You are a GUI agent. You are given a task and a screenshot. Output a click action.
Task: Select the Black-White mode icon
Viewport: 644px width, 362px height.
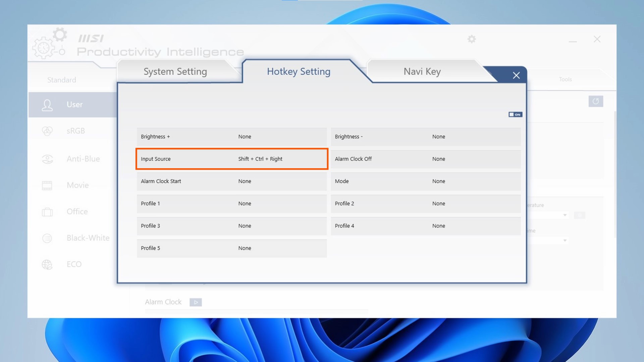tap(47, 238)
